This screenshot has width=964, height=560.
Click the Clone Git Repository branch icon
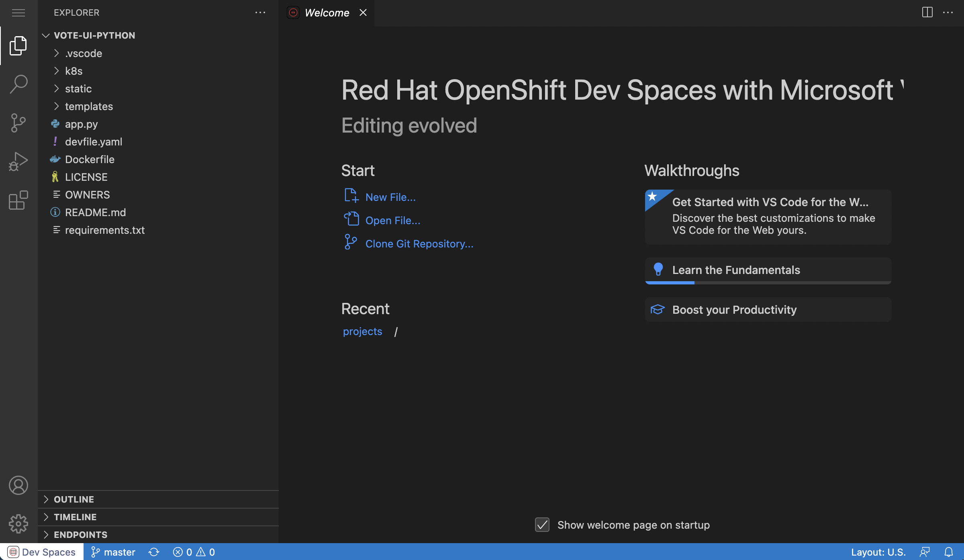(x=350, y=242)
